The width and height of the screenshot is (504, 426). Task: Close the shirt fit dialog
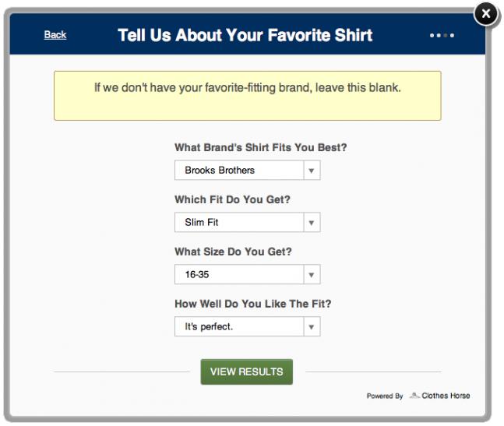click(x=486, y=14)
